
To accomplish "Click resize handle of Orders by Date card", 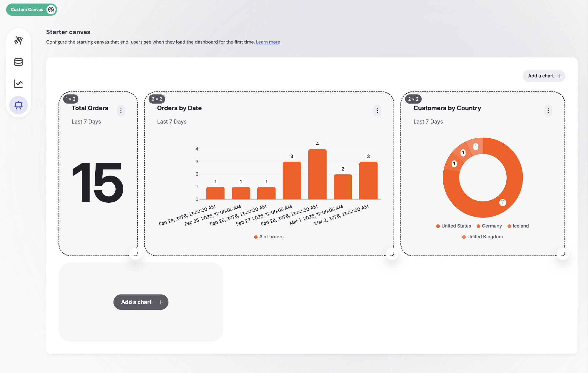I will click(392, 254).
